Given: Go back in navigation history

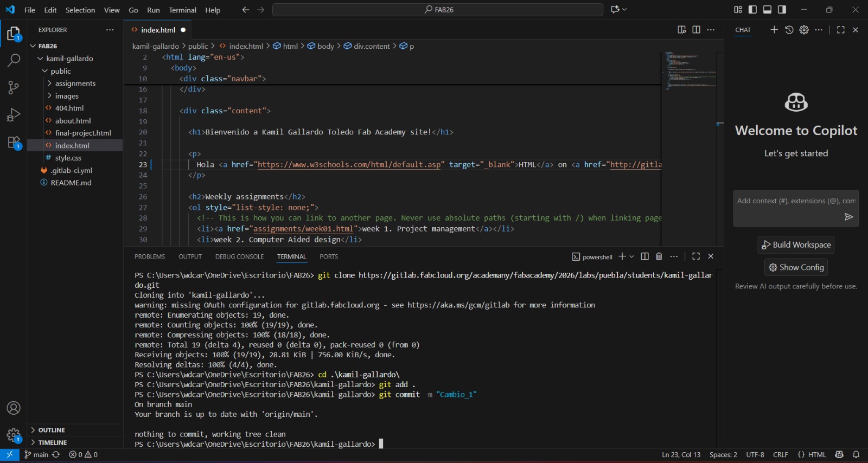Looking at the screenshot, I should 246,10.
